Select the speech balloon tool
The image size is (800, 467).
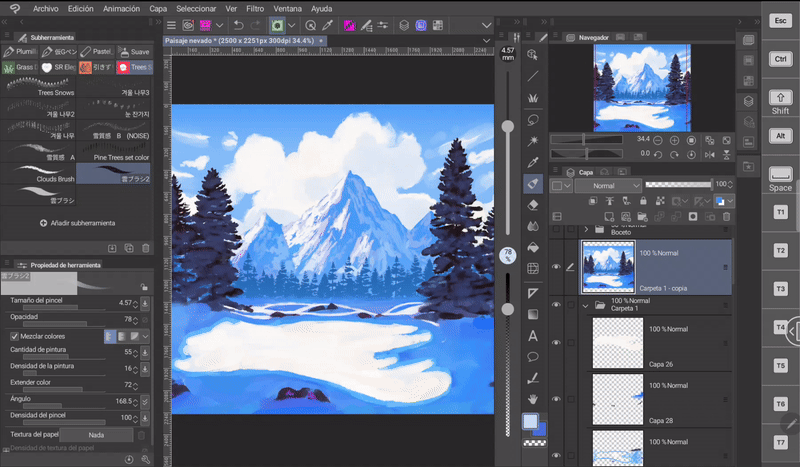pyautogui.click(x=533, y=357)
